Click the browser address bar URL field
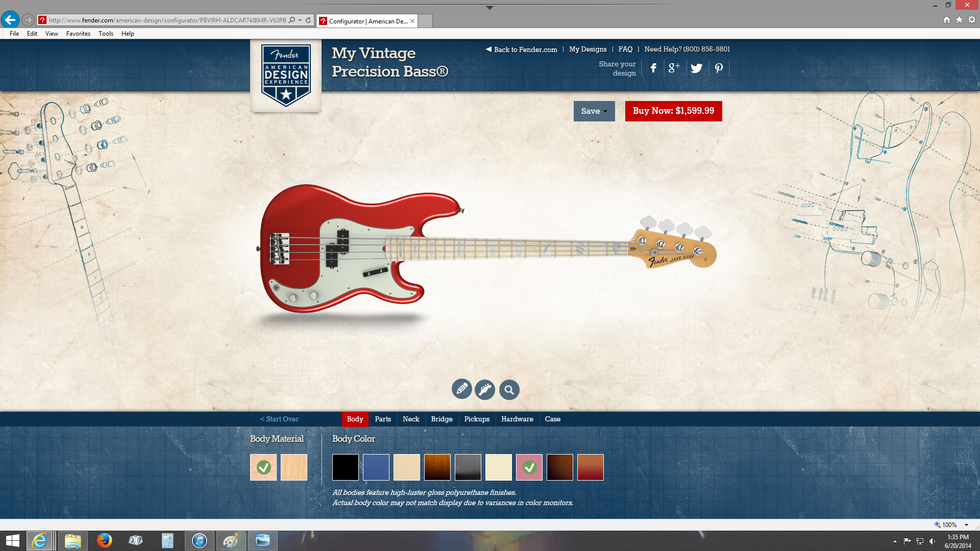This screenshot has height=551, width=980. 167,20
